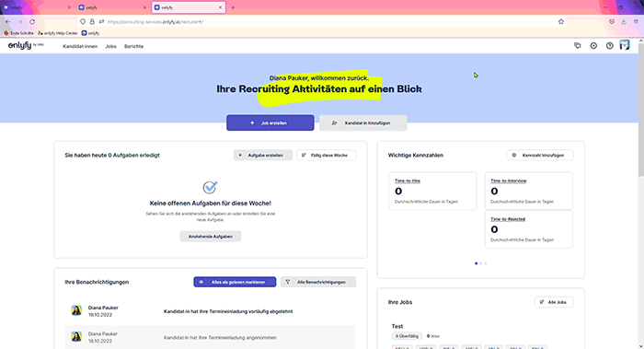644x349 pixels.
Task: Open the help question mark icon
Action: 609,46
